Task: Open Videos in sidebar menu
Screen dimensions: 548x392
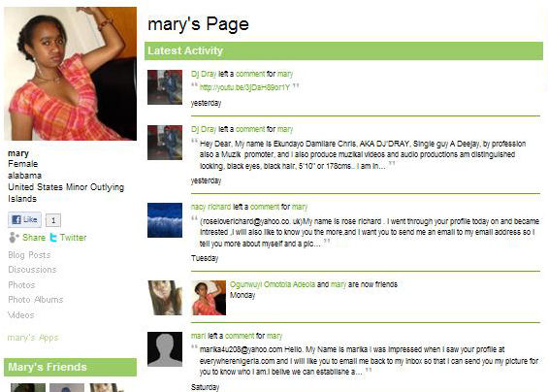Action: pos(21,315)
